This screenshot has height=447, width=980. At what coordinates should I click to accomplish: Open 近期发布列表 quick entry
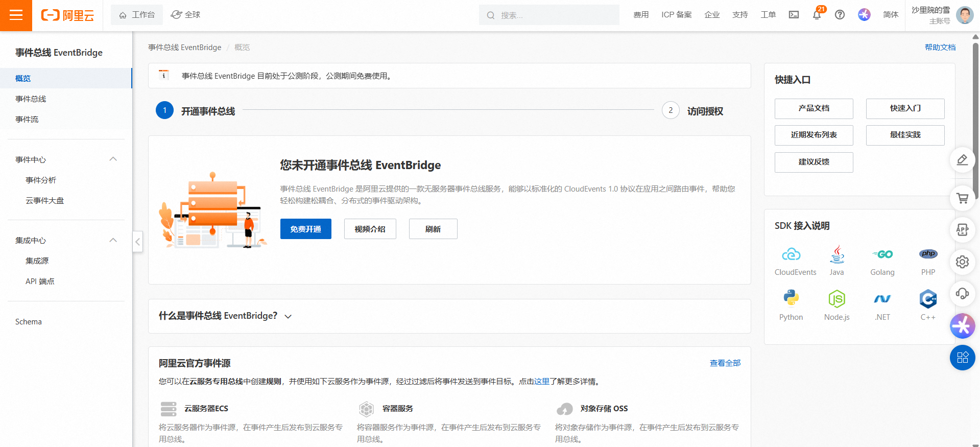pos(814,135)
